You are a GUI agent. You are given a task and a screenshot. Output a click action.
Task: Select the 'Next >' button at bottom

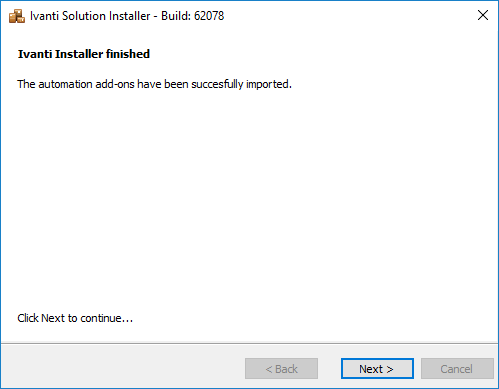click(377, 369)
